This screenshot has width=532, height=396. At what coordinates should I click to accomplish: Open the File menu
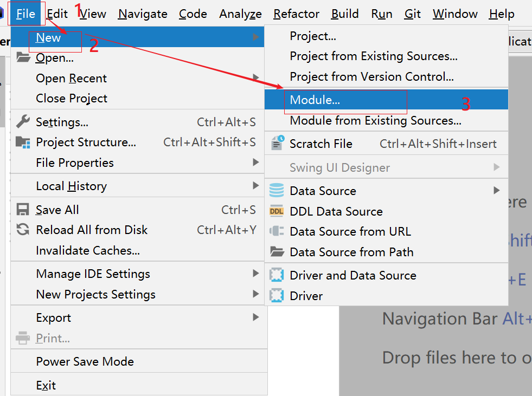point(26,14)
